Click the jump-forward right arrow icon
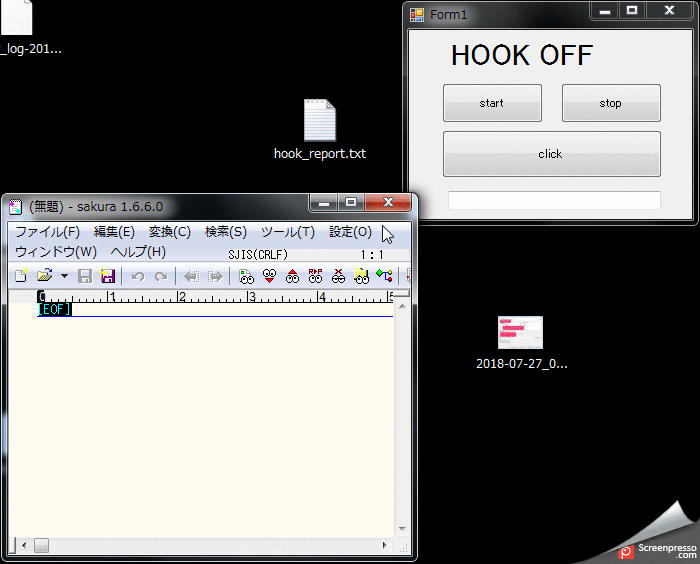Viewport: 700px width, 564px height. (216, 277)
